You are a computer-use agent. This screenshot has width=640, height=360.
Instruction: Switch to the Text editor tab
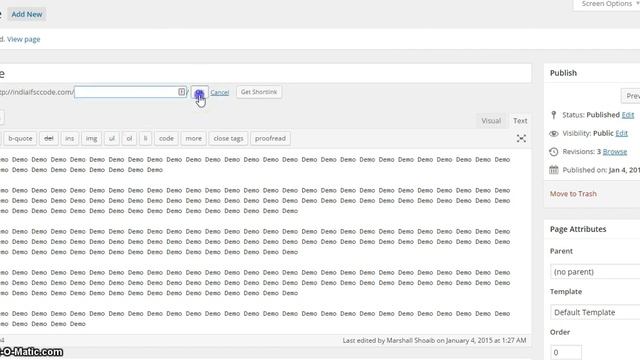click(x=520, y=121)
